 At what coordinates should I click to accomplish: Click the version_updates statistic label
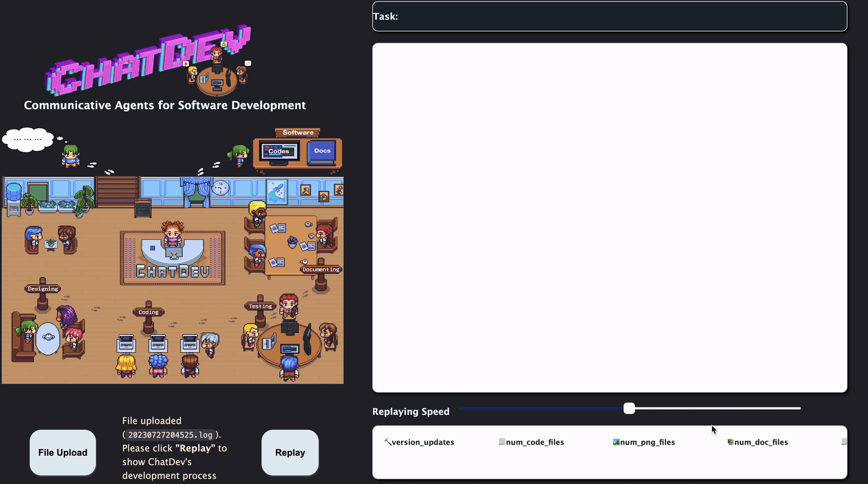[x=423, y=442]
